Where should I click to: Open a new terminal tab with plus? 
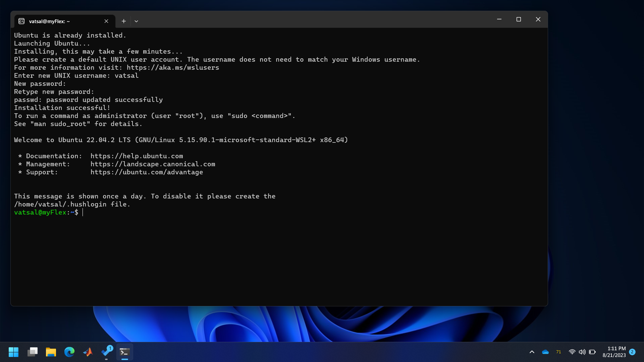click(x=124, y=21)
